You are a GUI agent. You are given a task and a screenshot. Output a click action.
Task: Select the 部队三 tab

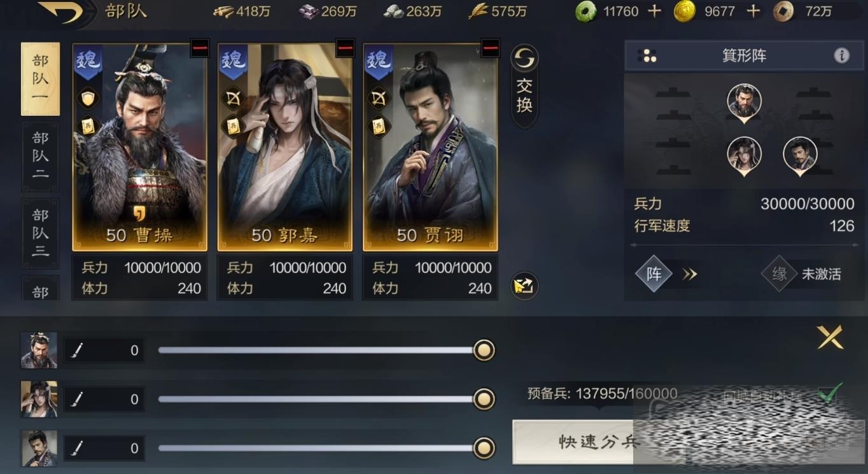pos(40,233)
